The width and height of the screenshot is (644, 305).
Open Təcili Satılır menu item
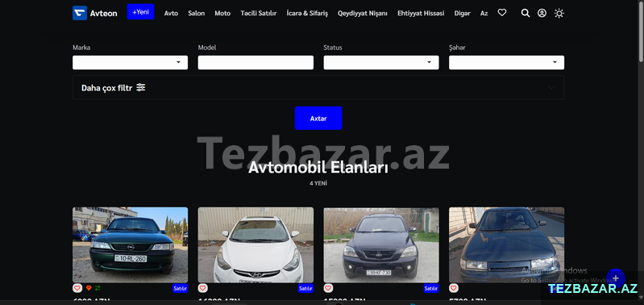point(259,13)
